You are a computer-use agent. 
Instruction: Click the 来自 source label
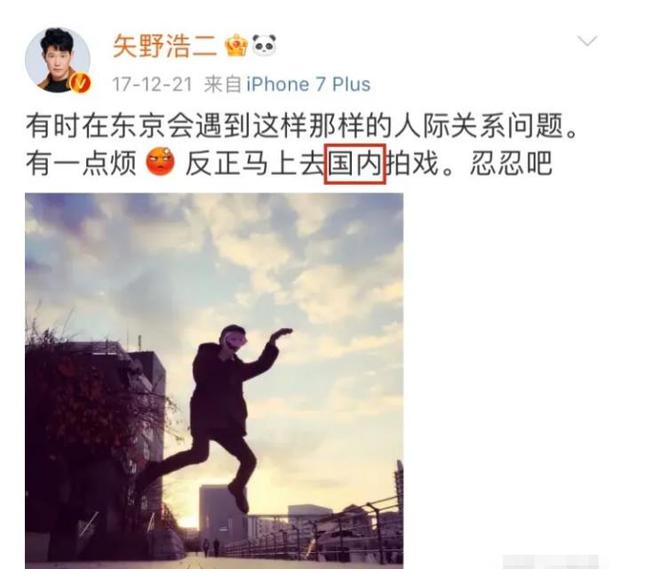tap(222, 85)
